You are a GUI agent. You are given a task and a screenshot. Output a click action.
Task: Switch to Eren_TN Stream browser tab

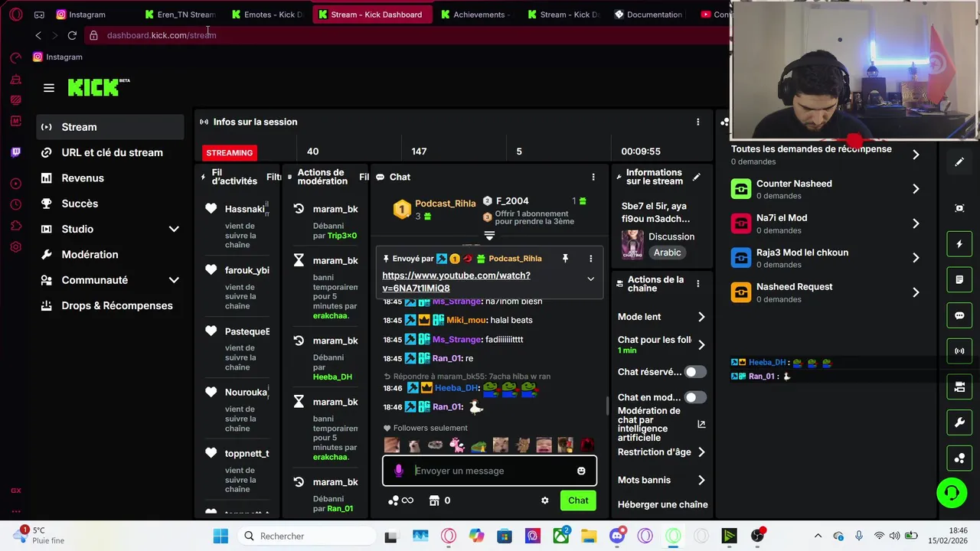click(180, 15)
